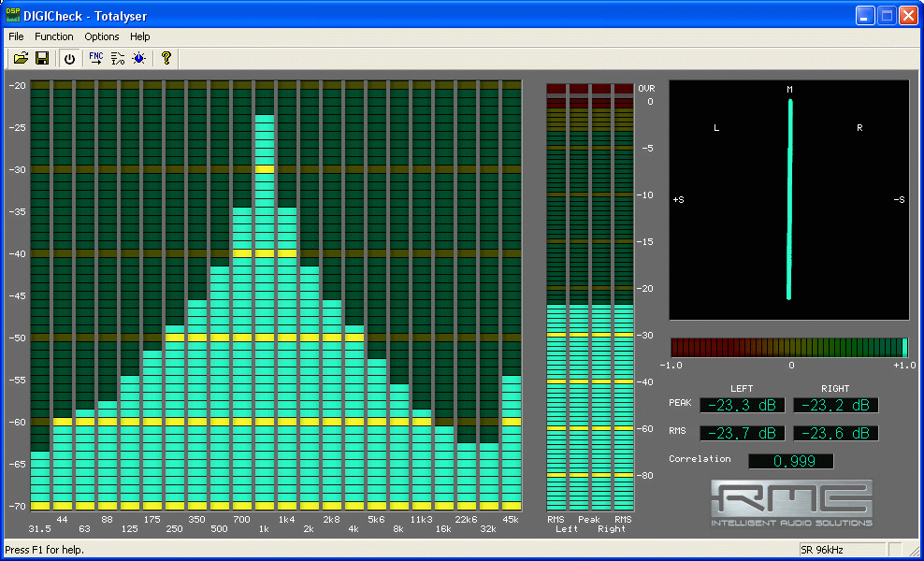The width and height of the screenshot is (924, 561).
Task: Open the FNC function select icon
Action: click(96, 58)
